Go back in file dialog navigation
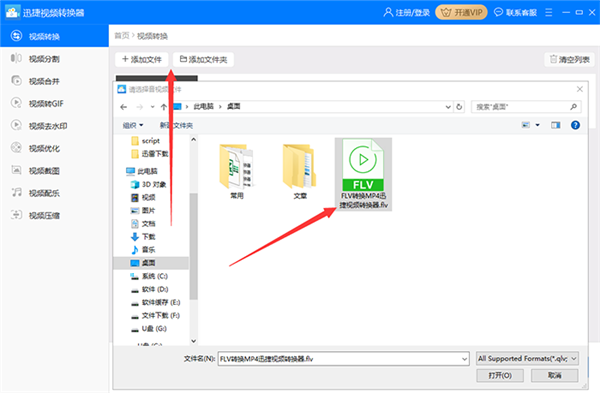The height and width of the screenshot is (393, 600). [123, 107]
